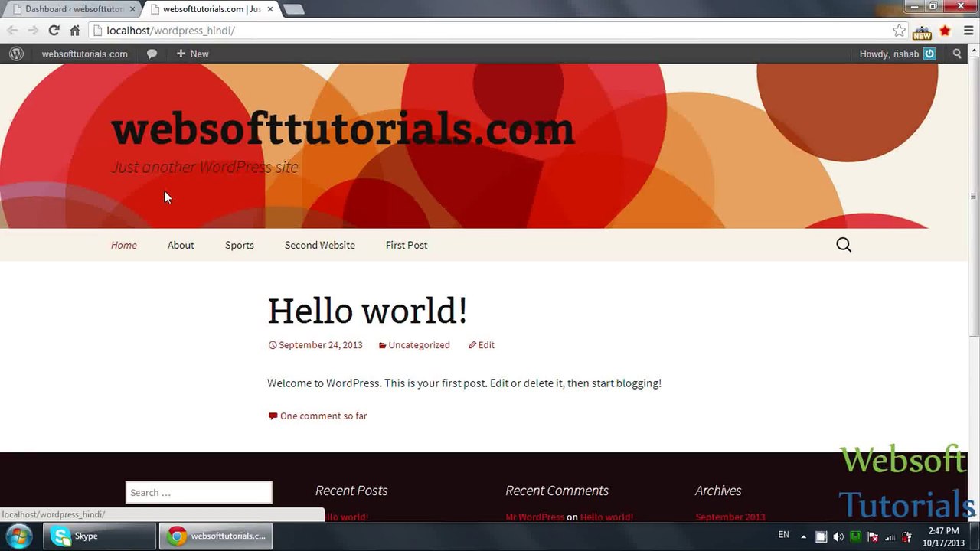The height and width of the screenshot is (551, 980).
Task: Click the green tray application icon
Action: (856, 536)
